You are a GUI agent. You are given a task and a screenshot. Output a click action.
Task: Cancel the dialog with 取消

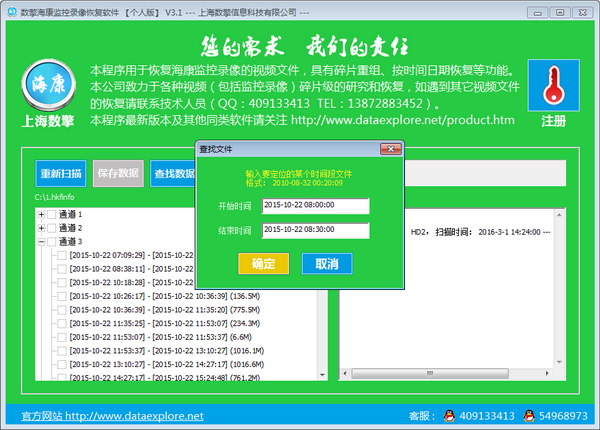pyautogui.click(x=327, y=264)
